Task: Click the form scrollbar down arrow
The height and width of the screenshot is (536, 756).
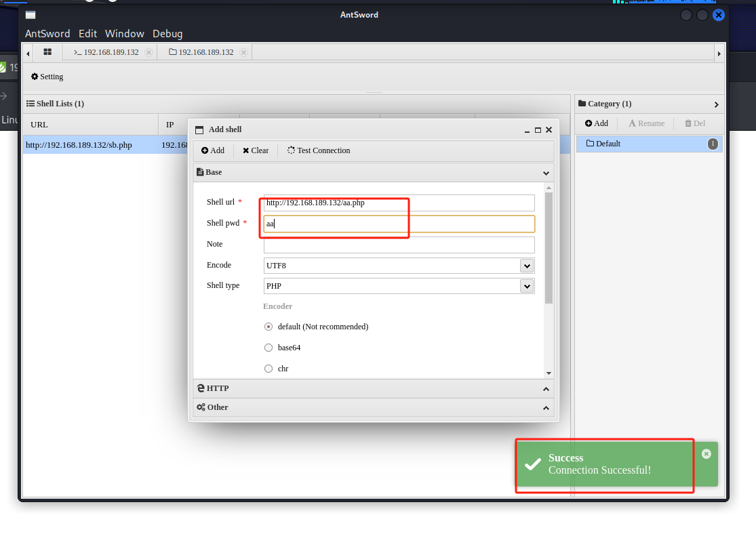Action: [549, 373]
